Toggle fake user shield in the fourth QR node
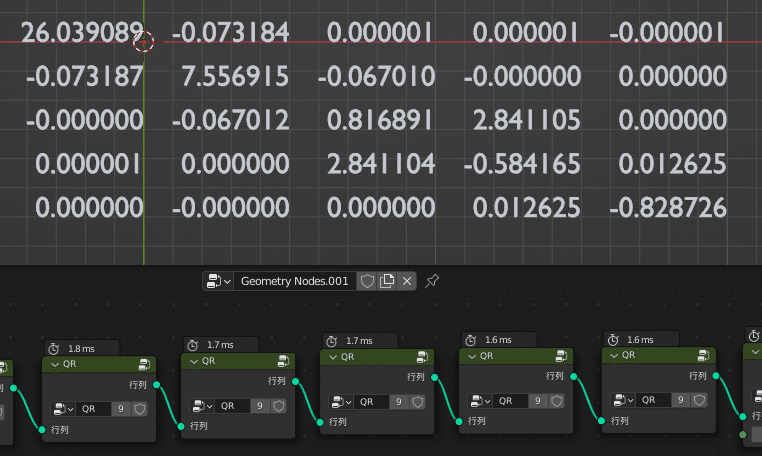Image resolution: width=762 pixels, height=456 pixels. (556, 401)
